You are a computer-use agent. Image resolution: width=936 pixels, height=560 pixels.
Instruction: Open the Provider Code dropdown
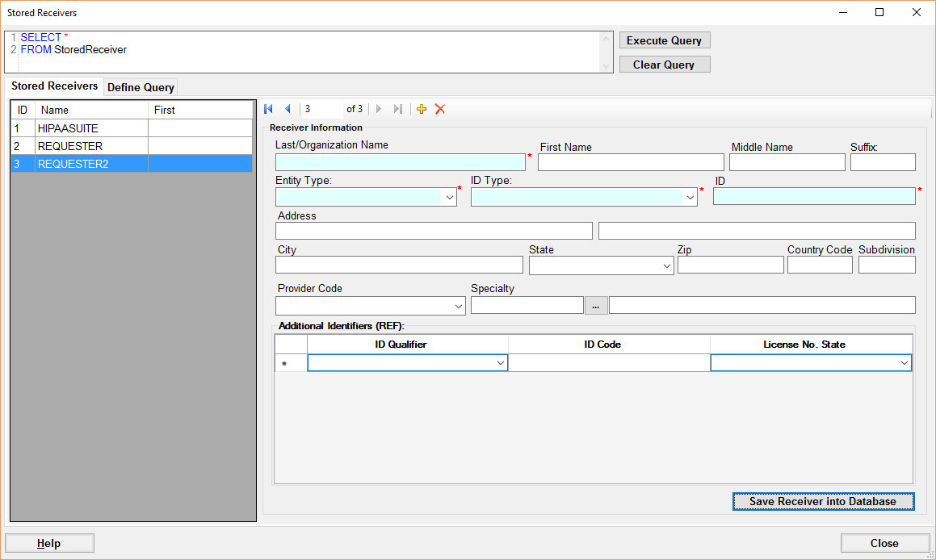pyautogui.click(x=458, y=306)
